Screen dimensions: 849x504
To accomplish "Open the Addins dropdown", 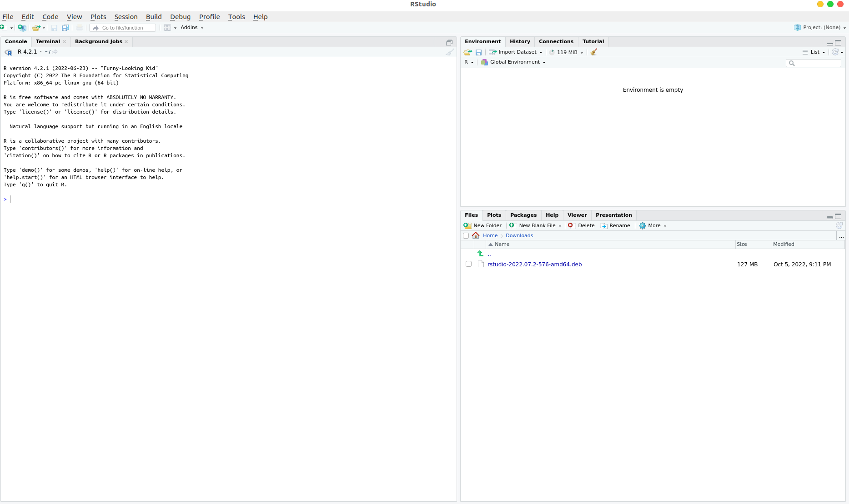I will coord(192,28).
